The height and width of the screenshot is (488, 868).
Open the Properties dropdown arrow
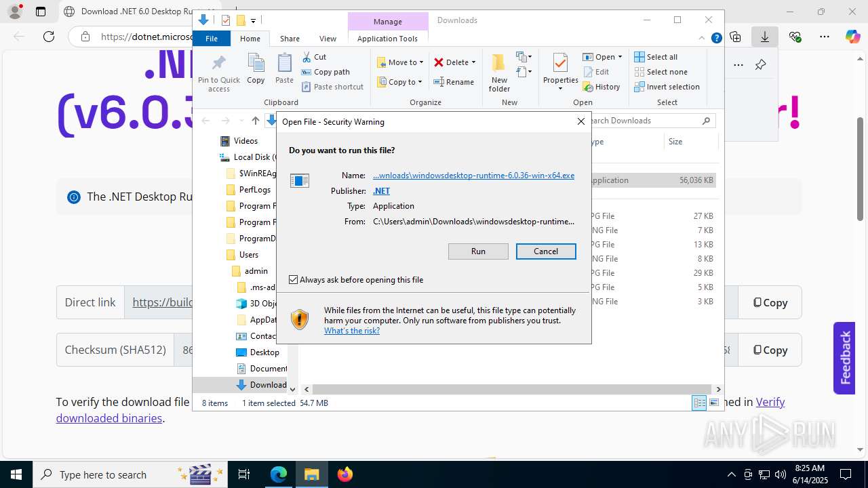coord(560,89)
